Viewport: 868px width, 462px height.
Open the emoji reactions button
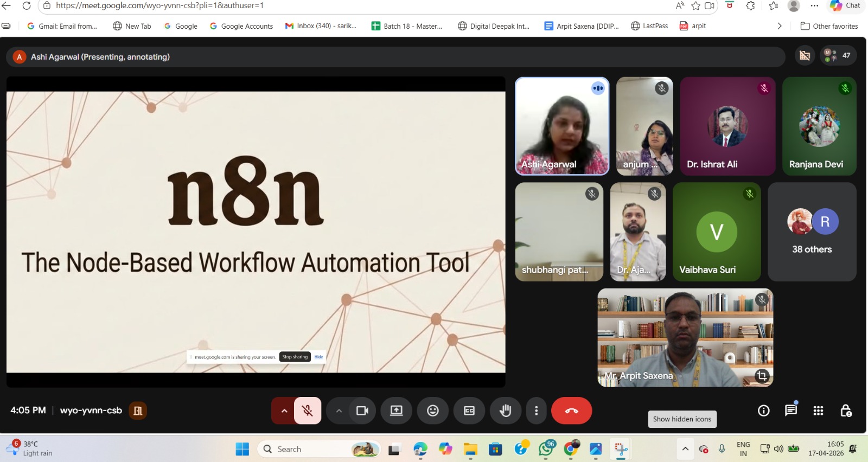(432, 410)
